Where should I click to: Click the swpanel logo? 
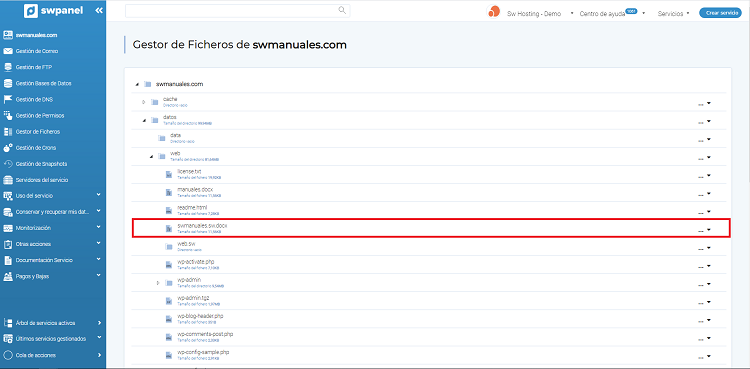click(x=54, y=11)
